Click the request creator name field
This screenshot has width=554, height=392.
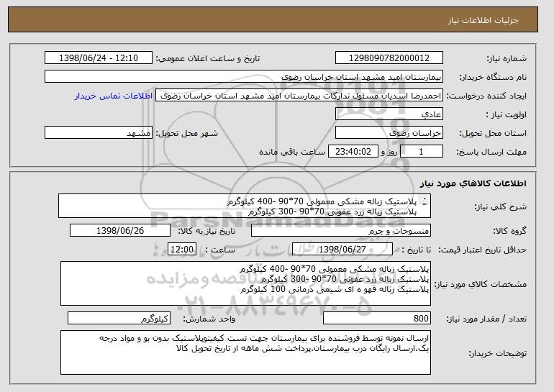(x=299, y=96)
